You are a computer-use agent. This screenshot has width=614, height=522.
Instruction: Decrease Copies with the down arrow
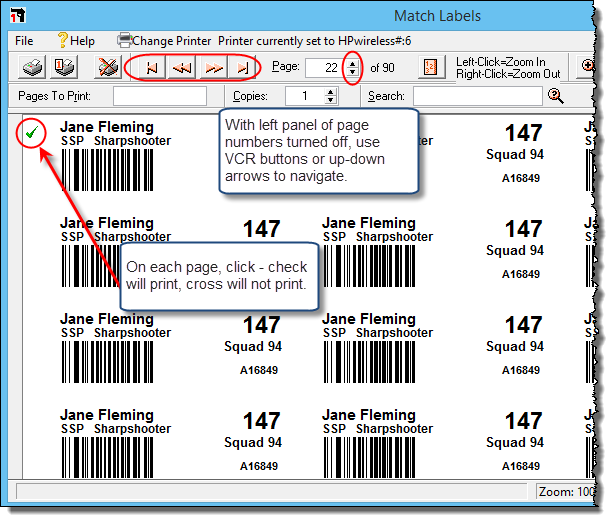(x=330, y=100)
